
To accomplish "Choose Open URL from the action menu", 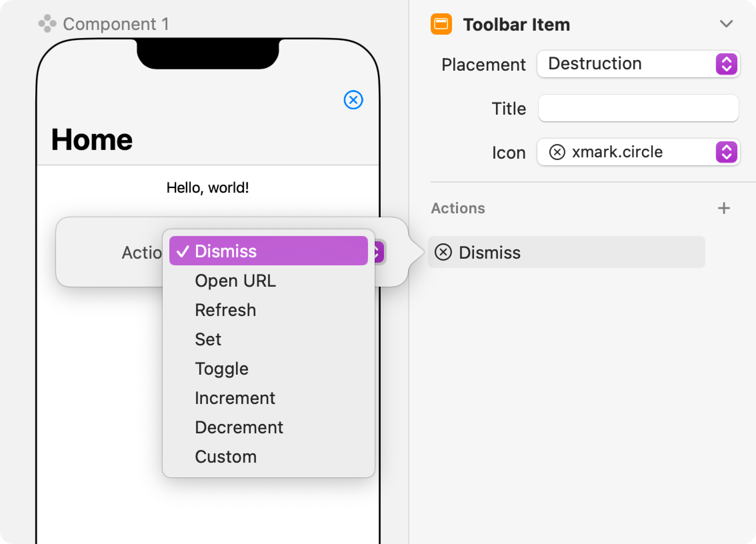I will tap(269, 280).
